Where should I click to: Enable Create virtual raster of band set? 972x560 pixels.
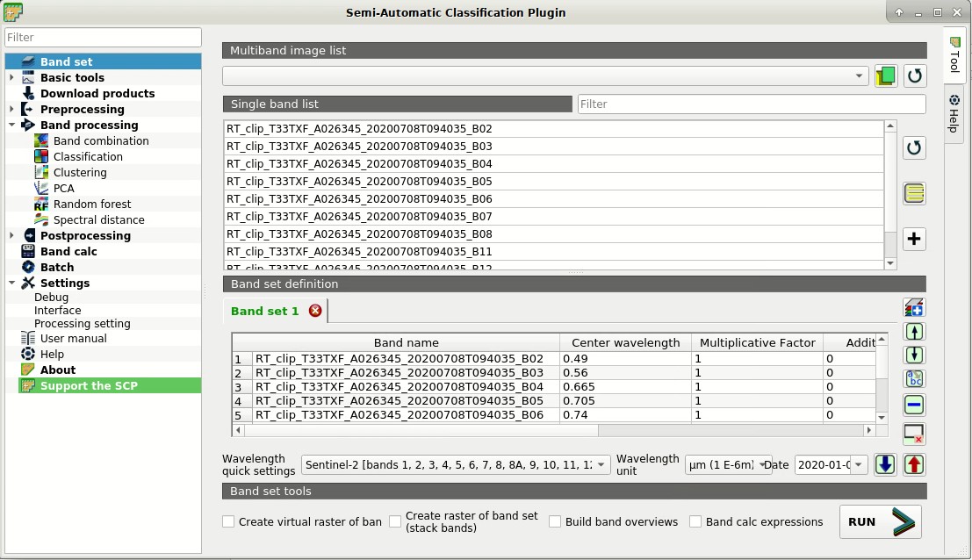(x=227, y=521)
